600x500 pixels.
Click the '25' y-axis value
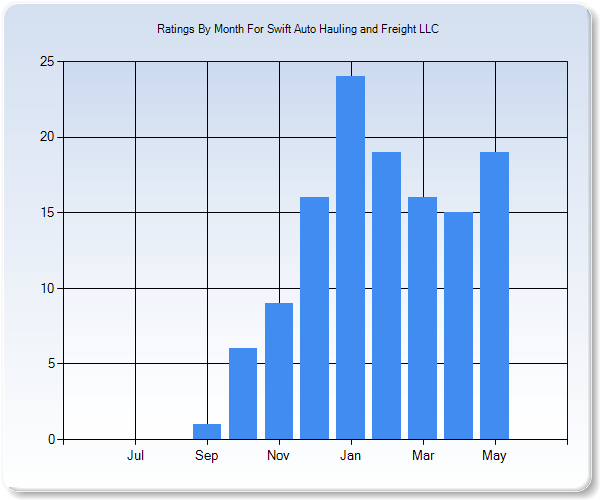pyautogui.click(x=47, y=62)
